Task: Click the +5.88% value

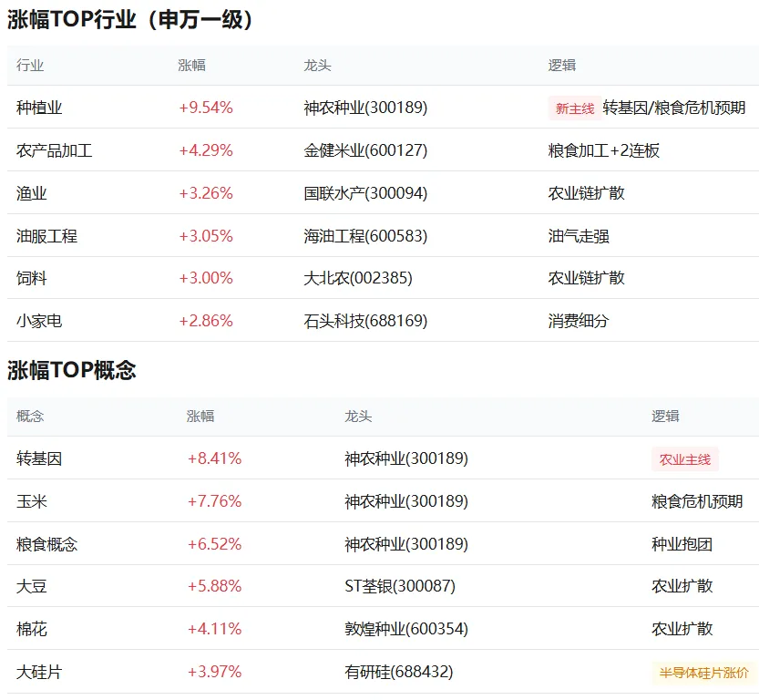Action: coord(214,586)
